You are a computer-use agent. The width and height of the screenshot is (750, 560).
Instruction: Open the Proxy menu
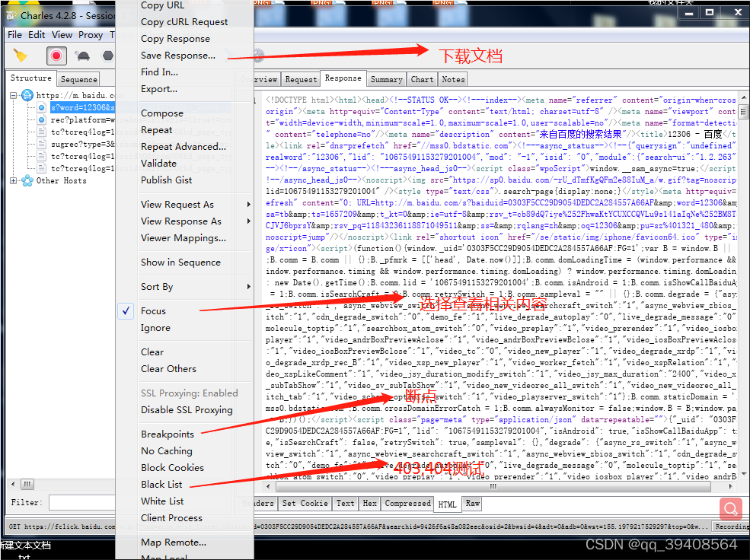click(x=91, y=35)
